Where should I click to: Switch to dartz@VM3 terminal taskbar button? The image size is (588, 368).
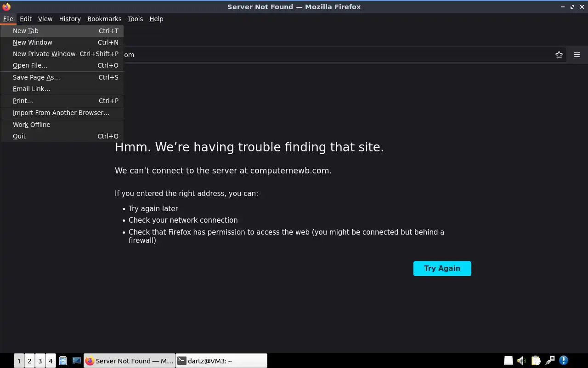point(221,361)
